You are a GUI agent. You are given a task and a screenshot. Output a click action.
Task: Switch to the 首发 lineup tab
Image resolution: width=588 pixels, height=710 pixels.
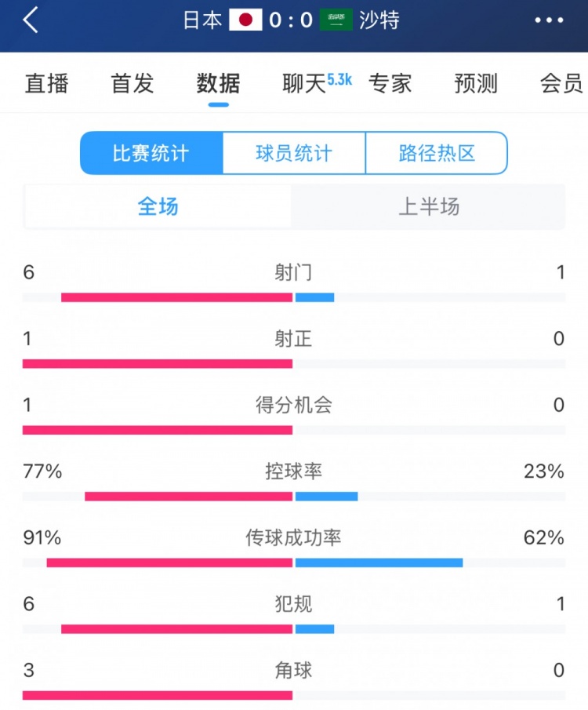(131, 84)
